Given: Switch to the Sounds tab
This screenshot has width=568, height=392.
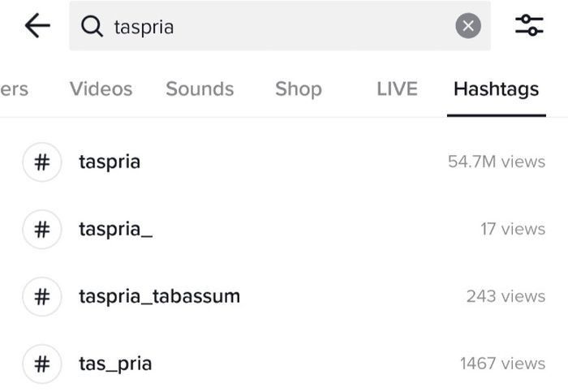Looking at the screenshot, I should click(x=200, y=89).
